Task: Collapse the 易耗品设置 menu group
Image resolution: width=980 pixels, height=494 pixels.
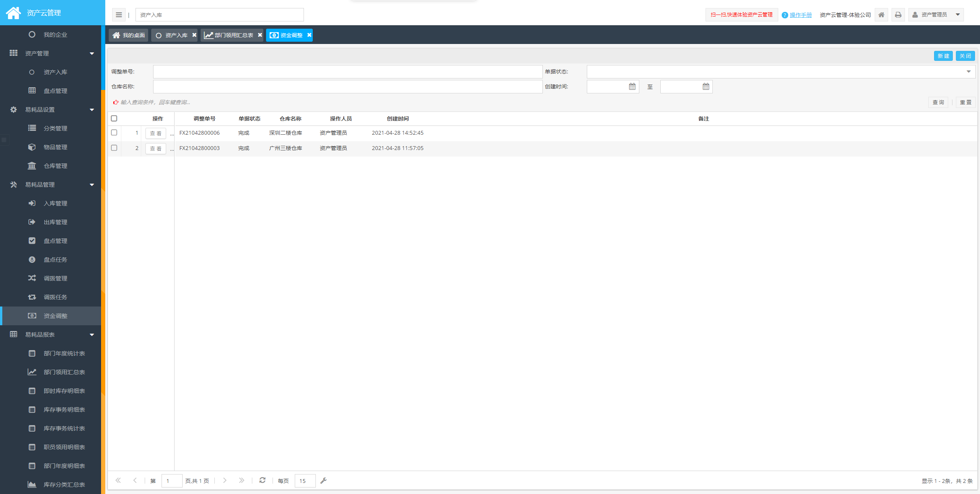Action: pyautogui.click(x=51, y=110)
